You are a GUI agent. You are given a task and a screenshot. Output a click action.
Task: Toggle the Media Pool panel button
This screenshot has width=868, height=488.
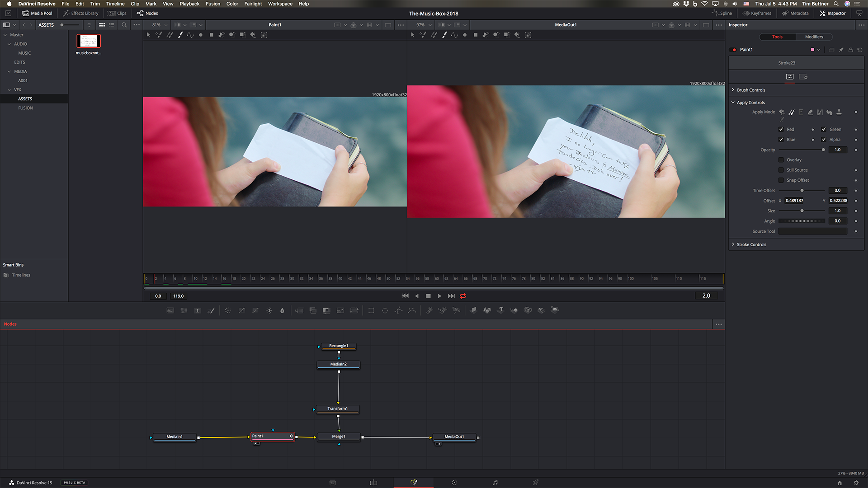(x=38, y=13)
